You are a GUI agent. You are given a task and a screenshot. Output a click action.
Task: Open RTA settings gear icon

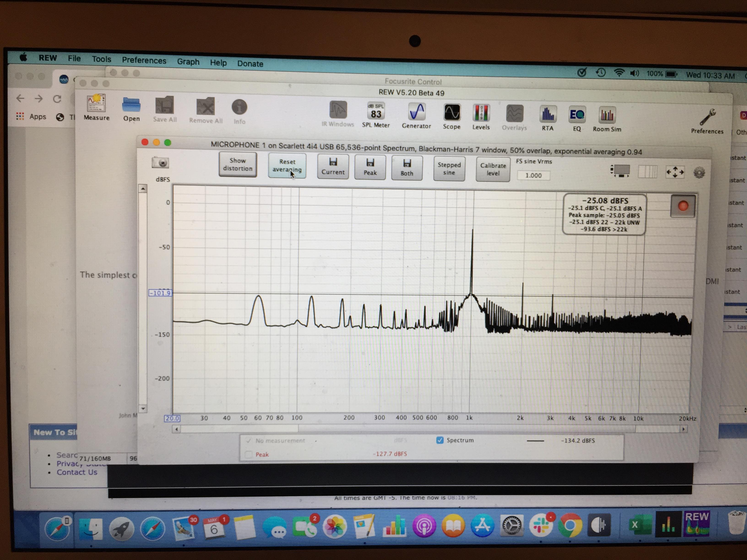699,173
